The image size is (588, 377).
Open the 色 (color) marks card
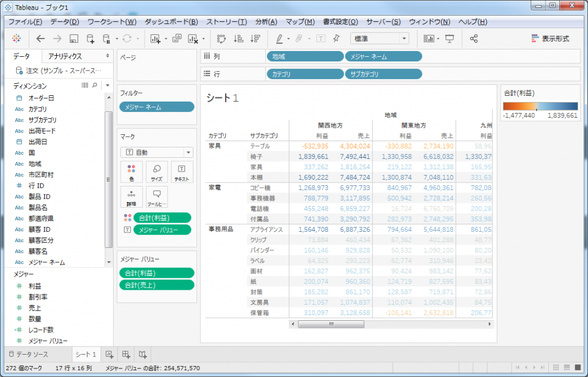tap(131, 172)
